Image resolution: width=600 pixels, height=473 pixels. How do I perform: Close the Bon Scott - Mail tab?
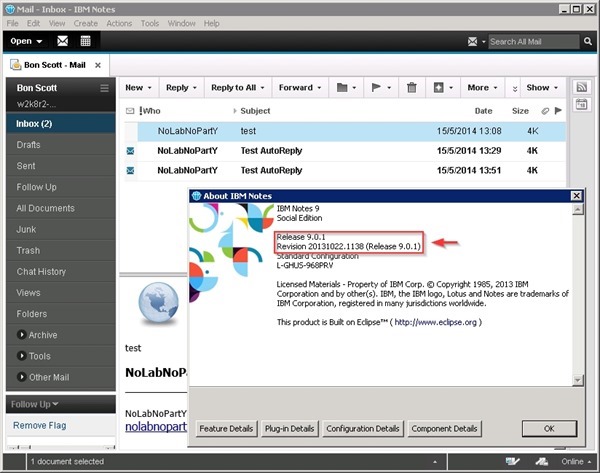(x=98, y=65)
